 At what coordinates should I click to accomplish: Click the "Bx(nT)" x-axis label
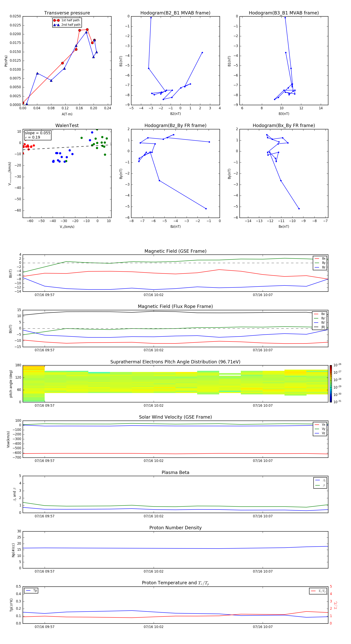click(284, 227)
